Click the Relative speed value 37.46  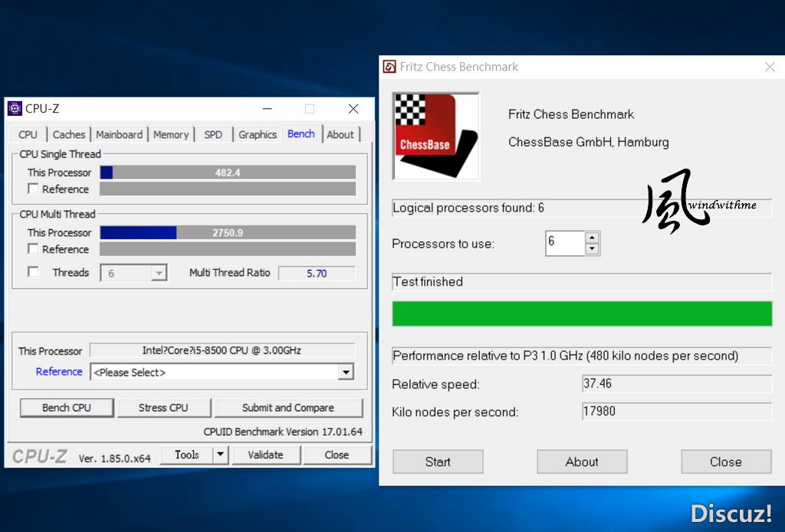[677, 384]
